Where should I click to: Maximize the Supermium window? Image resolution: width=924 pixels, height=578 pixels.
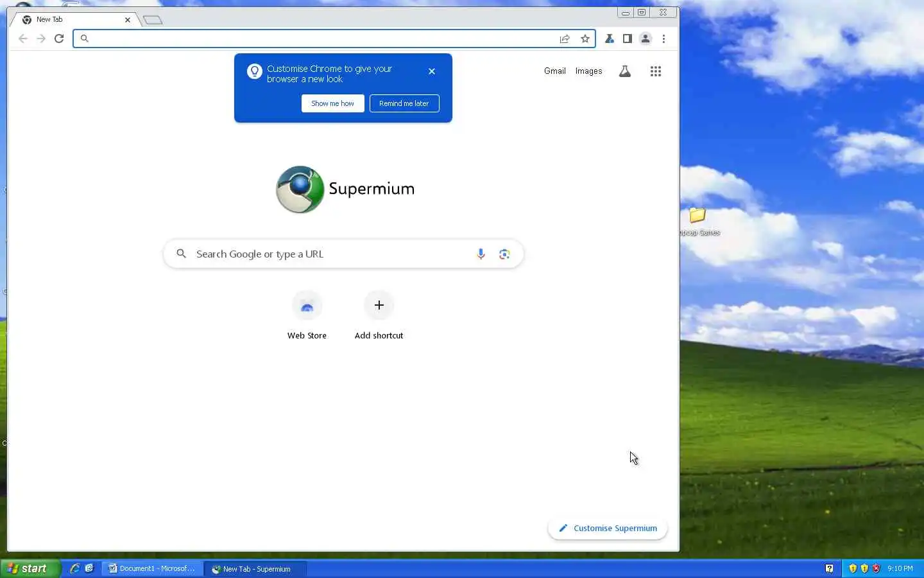(642, 12)
